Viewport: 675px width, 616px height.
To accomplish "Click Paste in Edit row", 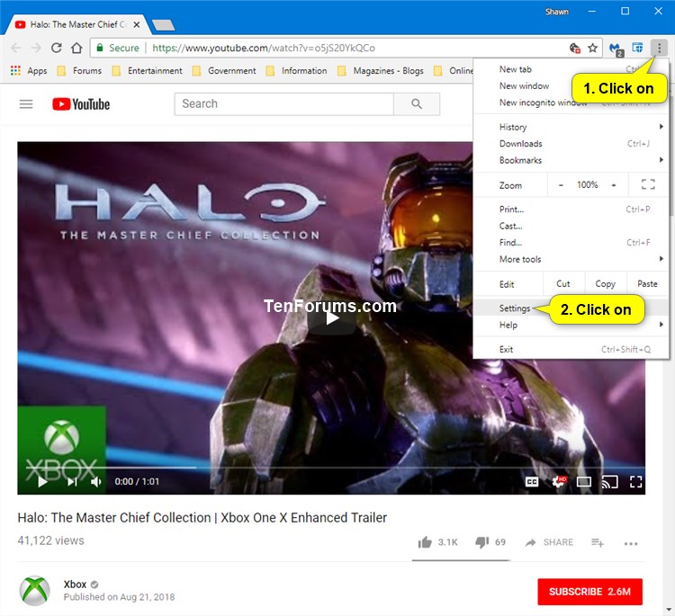I will [x=647, y=284].
